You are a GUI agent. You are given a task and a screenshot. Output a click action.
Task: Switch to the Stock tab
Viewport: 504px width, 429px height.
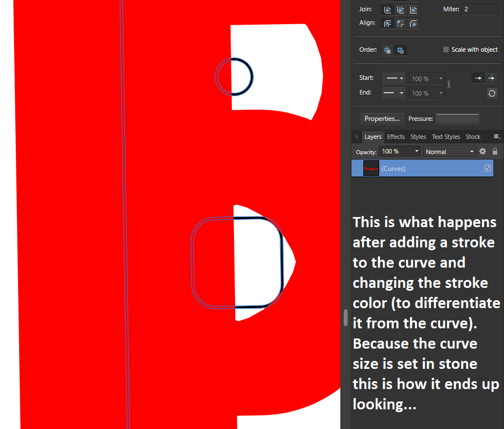pos(473,137)
